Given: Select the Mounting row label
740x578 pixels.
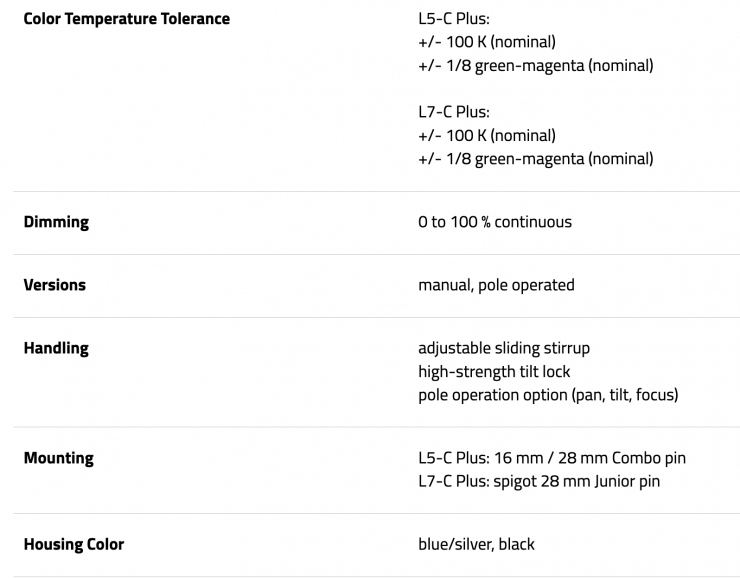Looking at the screenshot, I should (58, 458).
